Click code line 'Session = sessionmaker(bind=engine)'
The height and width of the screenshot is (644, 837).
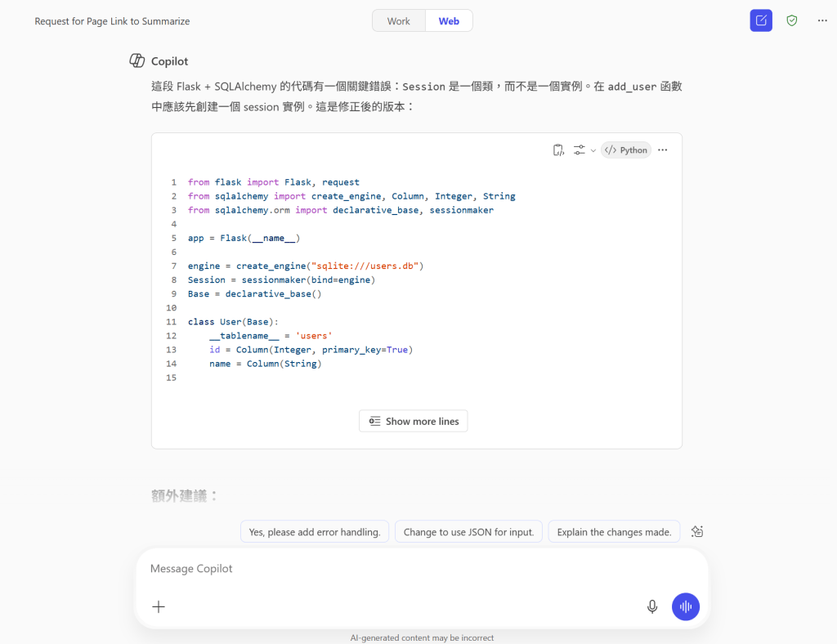point(281,280)
